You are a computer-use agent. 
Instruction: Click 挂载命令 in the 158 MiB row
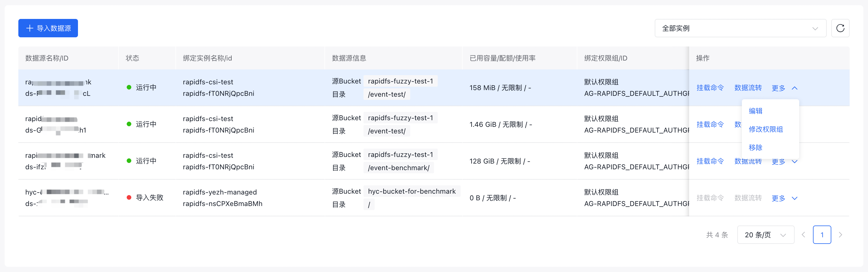[x=710, y=88]
